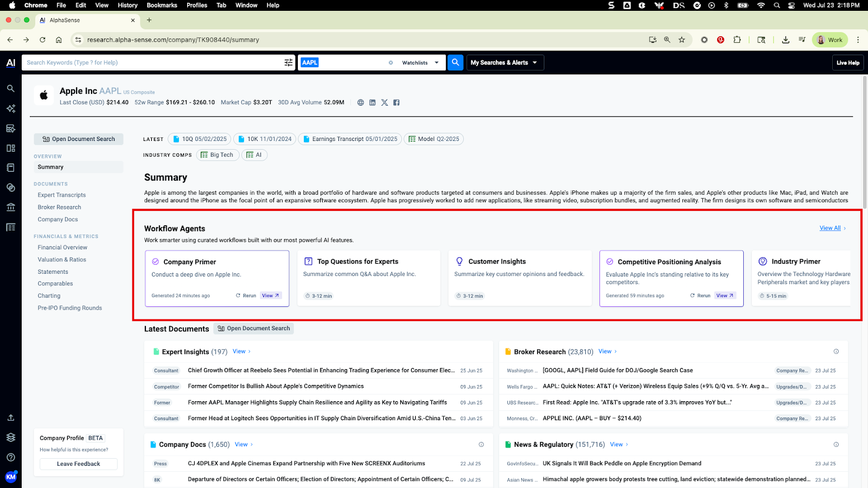
Task: Open Earnings Transcript 05/01/2025
Action: pyautogui.click(x=350, y=139)
